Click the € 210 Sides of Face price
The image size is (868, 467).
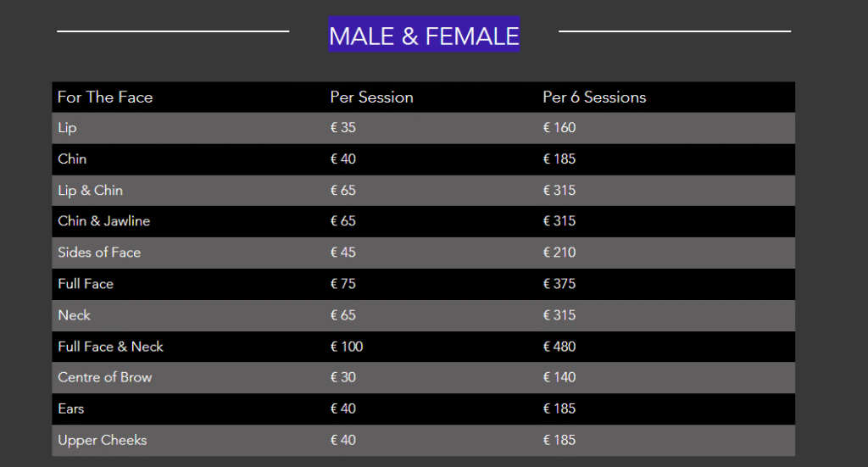pyautogui.click(x=559, y=253)
